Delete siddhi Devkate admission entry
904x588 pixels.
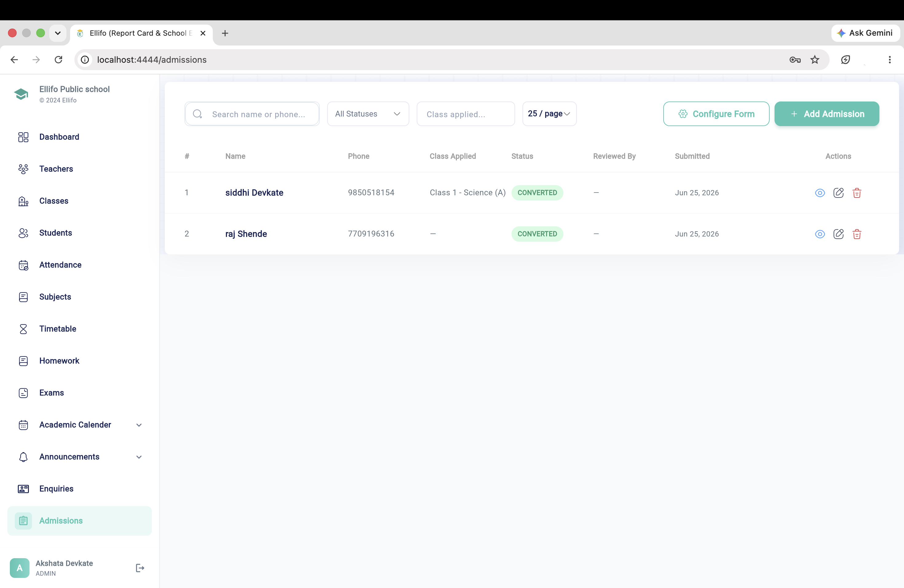click(857, 193)
